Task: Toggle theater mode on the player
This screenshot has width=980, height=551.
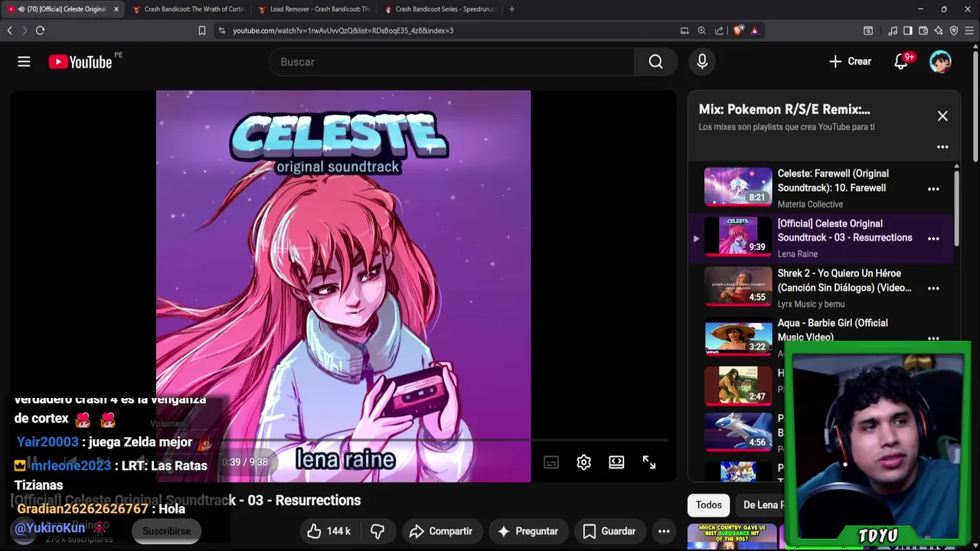Action: click(x=616, y=462)
